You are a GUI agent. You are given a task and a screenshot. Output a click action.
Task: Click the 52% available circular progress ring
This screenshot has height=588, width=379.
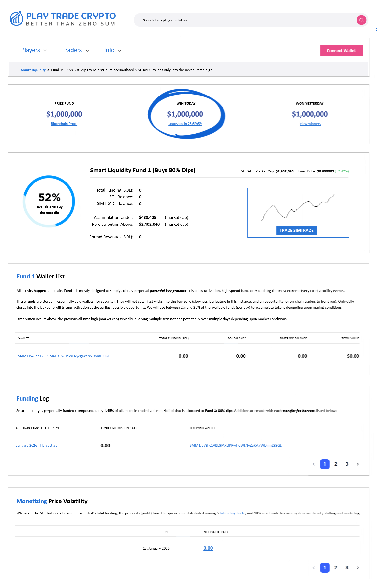tap(49, 201)
